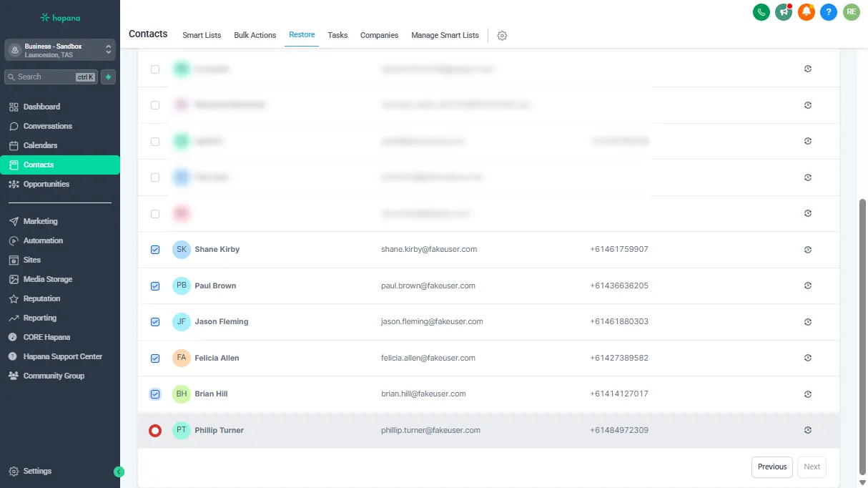Open the Business - Sandbox account switcher
This screenshot has height=488, width=868.
pyautogui.click(x=59, y=50)
